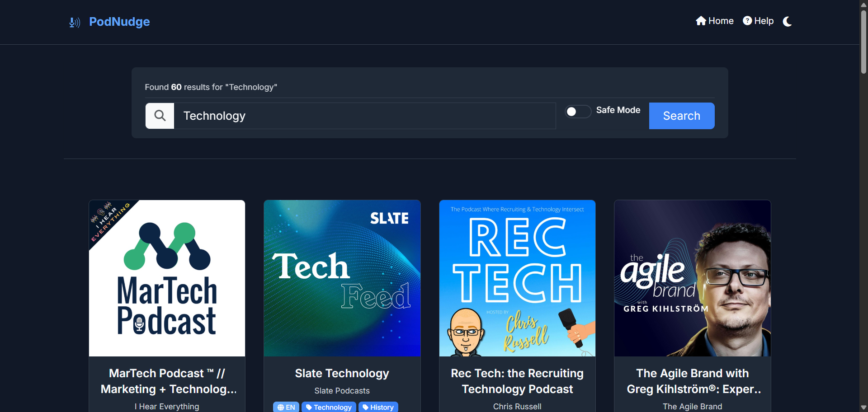Select the History tag on Slate card

378,407
